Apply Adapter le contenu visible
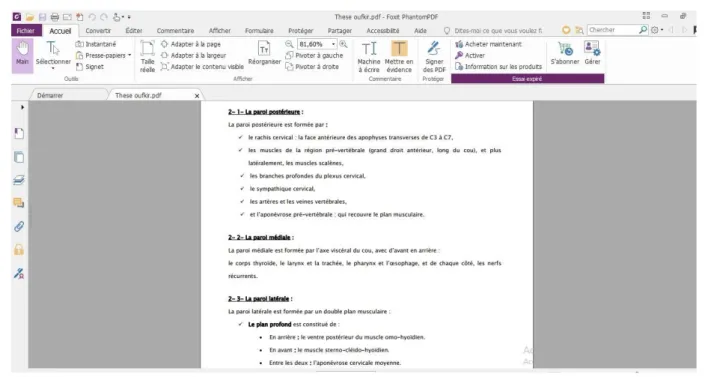 tap(202, 67)
